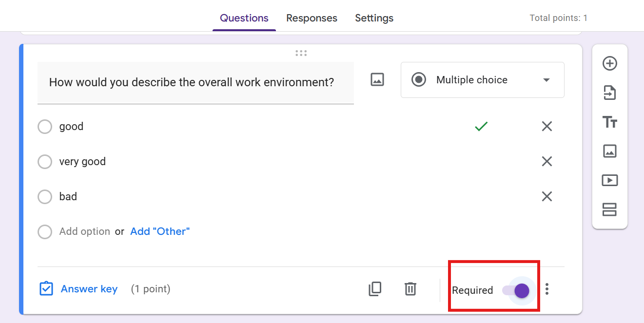Remove the "bad" option
This screenshot has height=323, width=644.
coord(547,196)
